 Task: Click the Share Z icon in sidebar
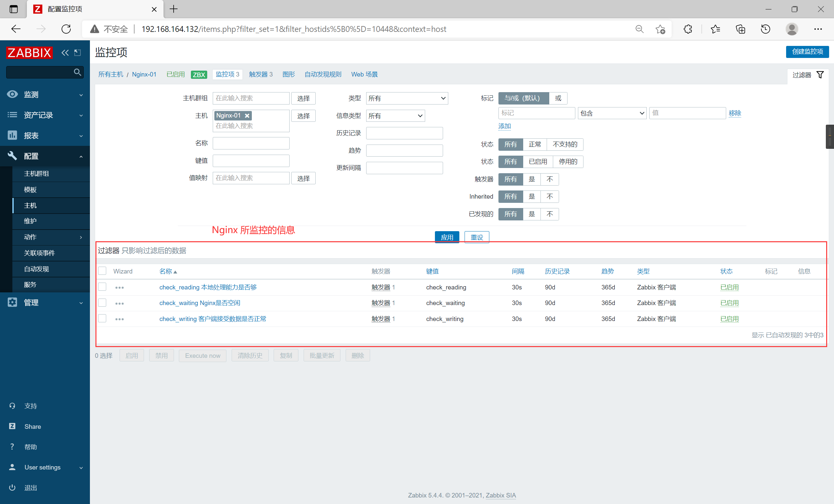pyautogui.click(x=12, y=426)
